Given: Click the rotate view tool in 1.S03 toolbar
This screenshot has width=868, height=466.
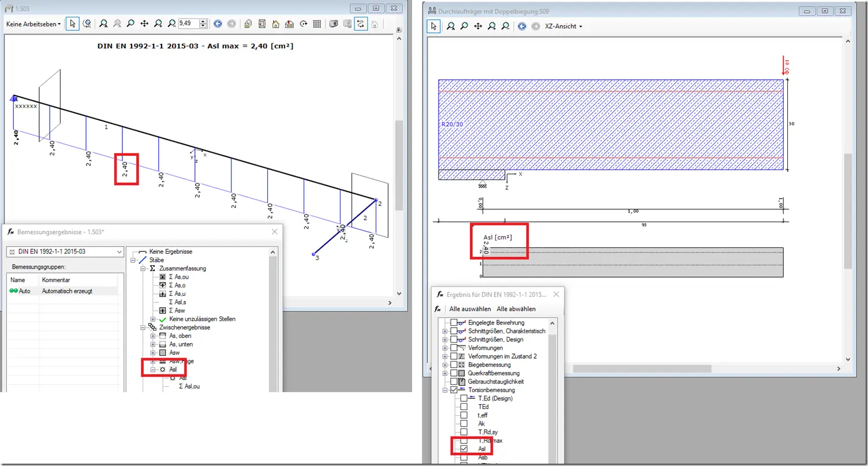Looking at the screenshot, I should click(x=87, y=24).
